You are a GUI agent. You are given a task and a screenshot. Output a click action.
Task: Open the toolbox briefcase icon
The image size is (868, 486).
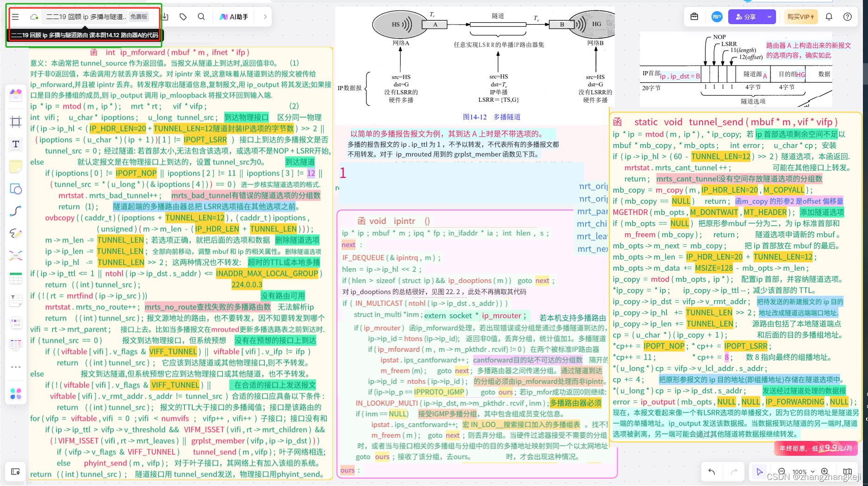(x=694, y=17)
